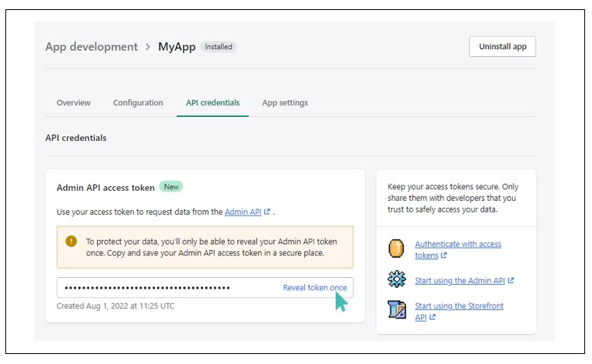Open Start using the Admin API link
Image resolution: width=592 pixels, height=364 pixels.
click(x=460, y=281)
